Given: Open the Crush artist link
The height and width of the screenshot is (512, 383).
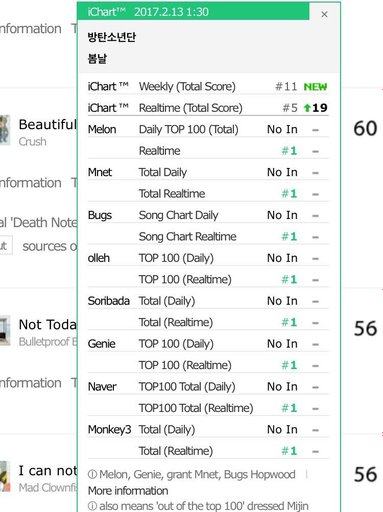Looking at the screenshot, I should point(33,142).
